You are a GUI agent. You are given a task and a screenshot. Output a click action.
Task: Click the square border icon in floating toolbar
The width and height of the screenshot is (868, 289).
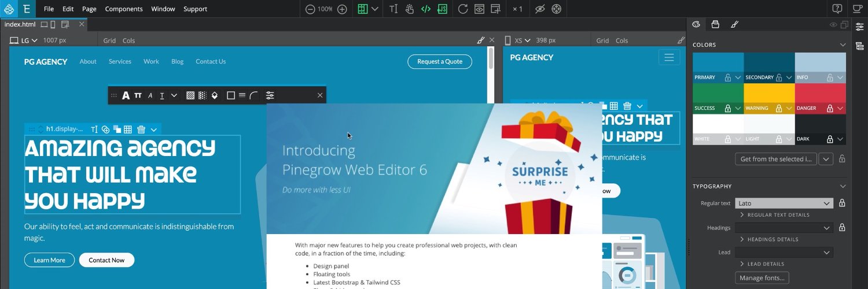(231, 95)
